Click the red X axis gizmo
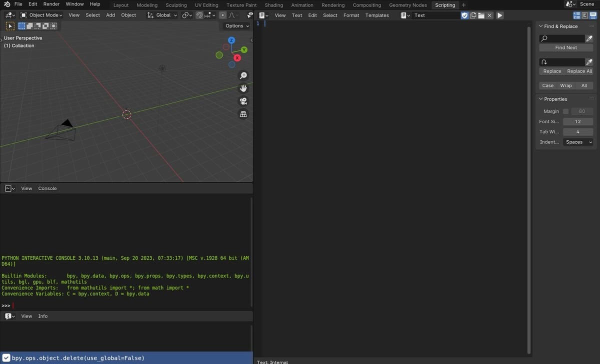This screenshot has height=364, width=600. tap(237, 58)
